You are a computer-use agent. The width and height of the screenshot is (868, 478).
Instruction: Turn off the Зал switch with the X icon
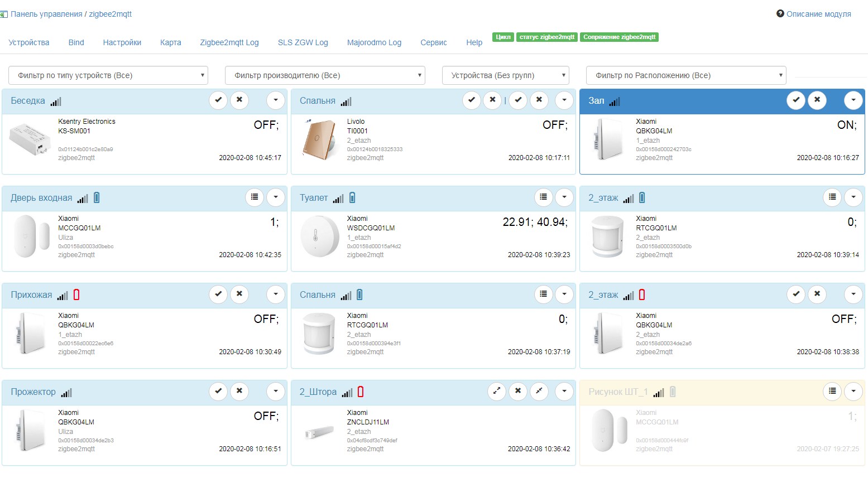tap(817, 100)
